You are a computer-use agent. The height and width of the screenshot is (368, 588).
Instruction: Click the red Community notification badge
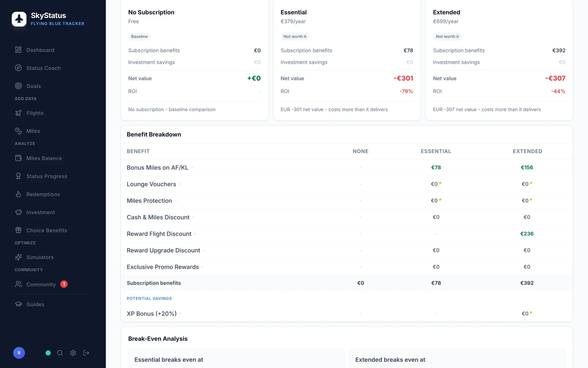pos(64,284)
